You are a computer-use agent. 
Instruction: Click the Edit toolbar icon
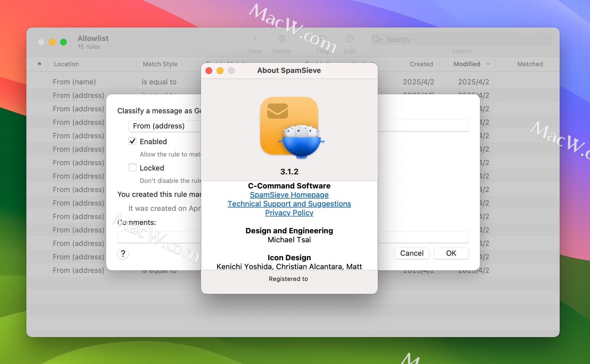click(x=349, y=39)
